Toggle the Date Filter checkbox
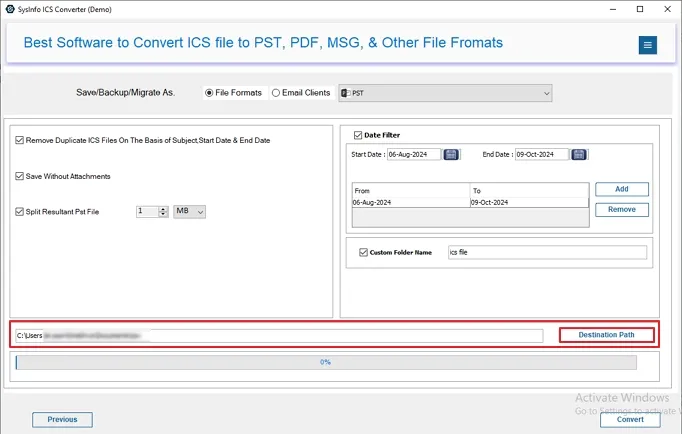This screenshot has width=682, height=434. pyautogui.click(x=358, y=135)
